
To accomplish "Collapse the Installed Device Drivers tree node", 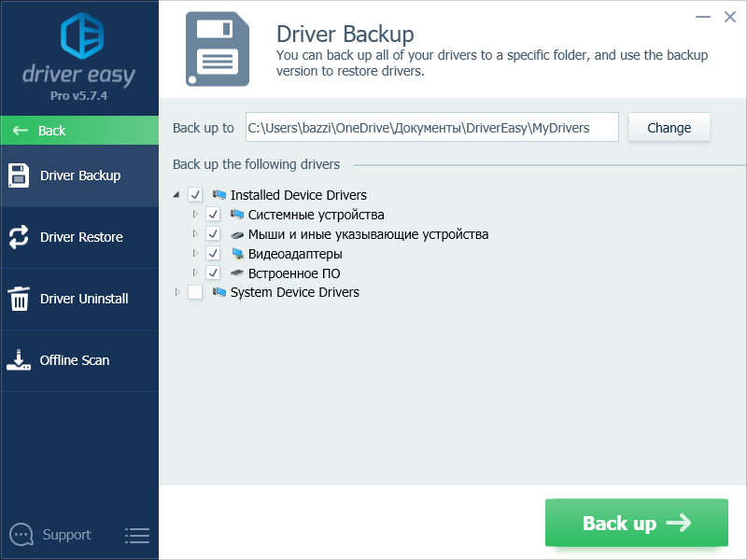I will (176, 195).
